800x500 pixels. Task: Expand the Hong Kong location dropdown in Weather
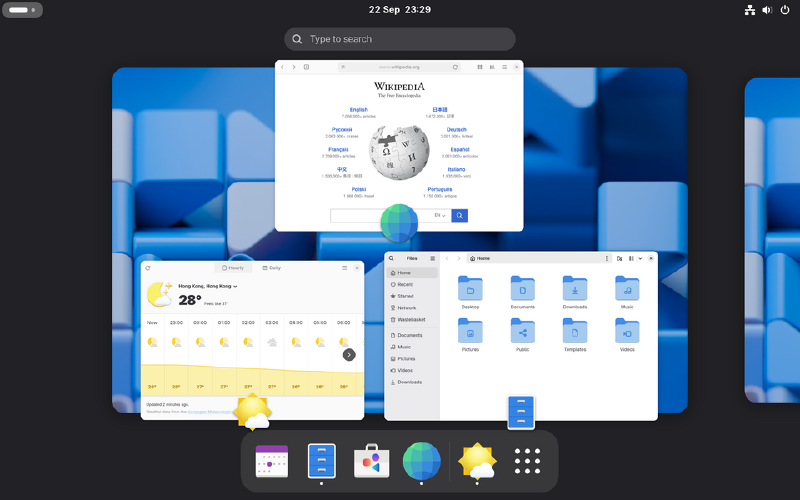click(x=206, y=286)
